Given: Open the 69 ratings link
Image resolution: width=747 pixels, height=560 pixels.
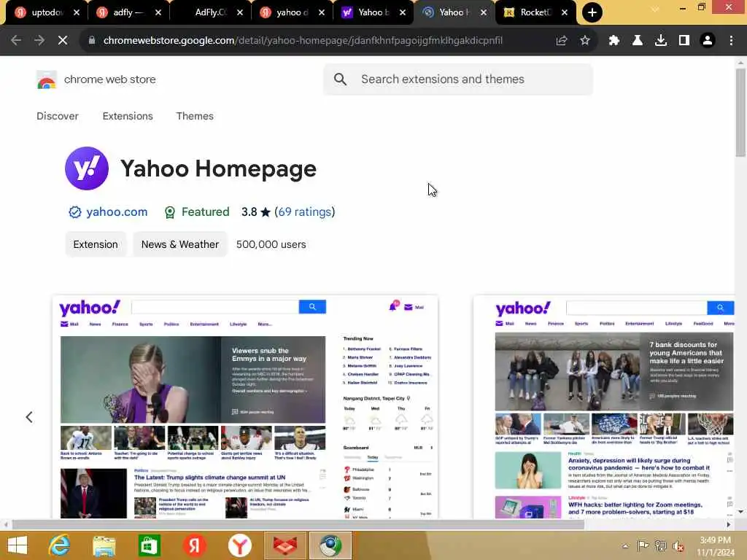Looking at the screenshot, I should click(x=304, y=212).
